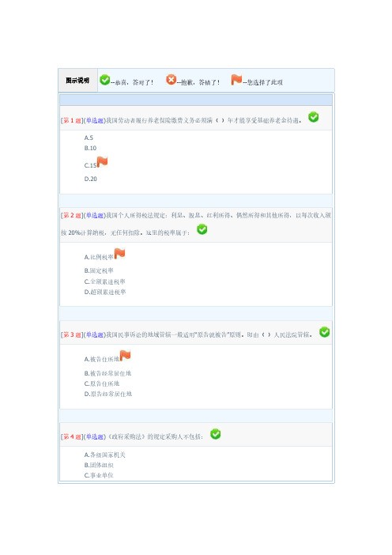Select option B.10 in question 1

pyautogui.click(x=90, y=148)
